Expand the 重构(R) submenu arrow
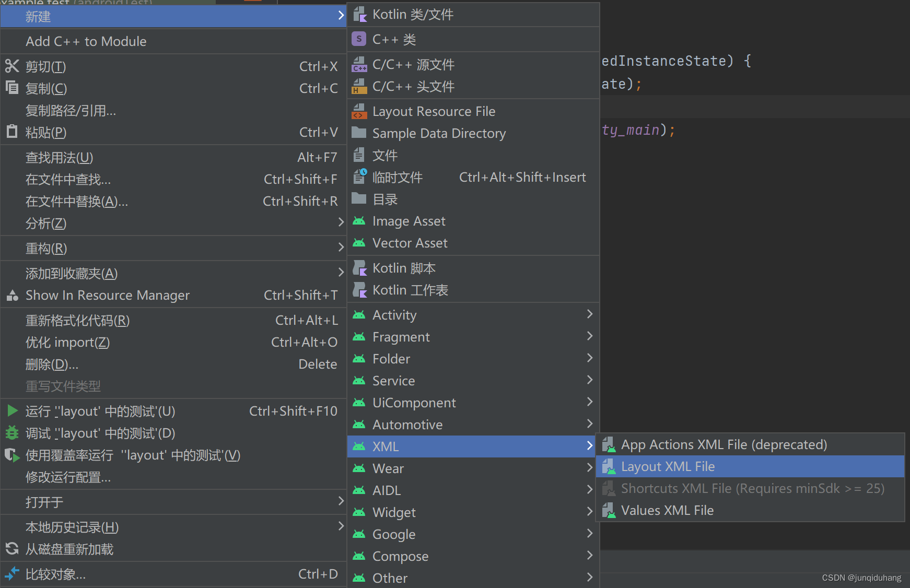Viewport: 910px width, 588px height. click(341, 247)
